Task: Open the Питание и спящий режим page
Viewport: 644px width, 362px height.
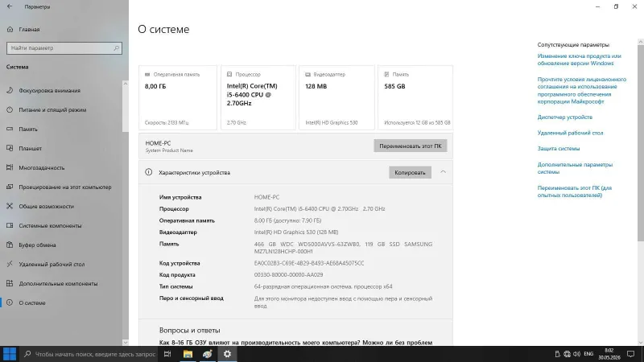Action: click(x=52, y=109)
